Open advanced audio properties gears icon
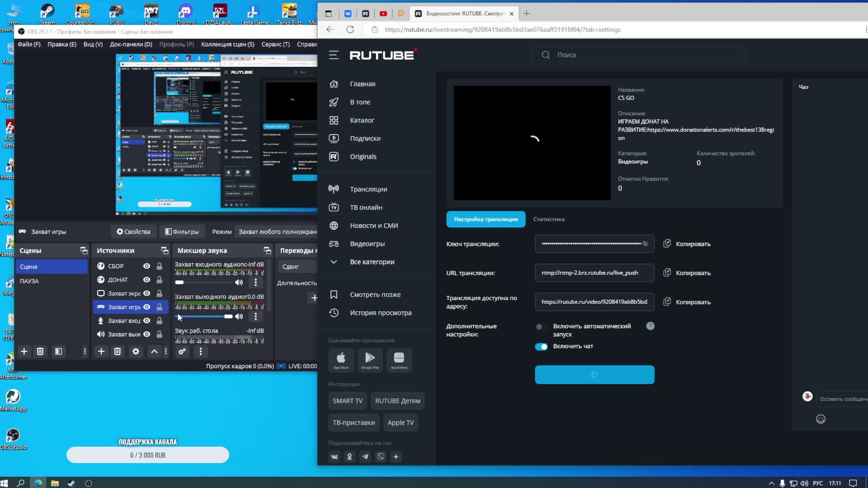Viewport: 868px width, 488px height. click(182, 352)
